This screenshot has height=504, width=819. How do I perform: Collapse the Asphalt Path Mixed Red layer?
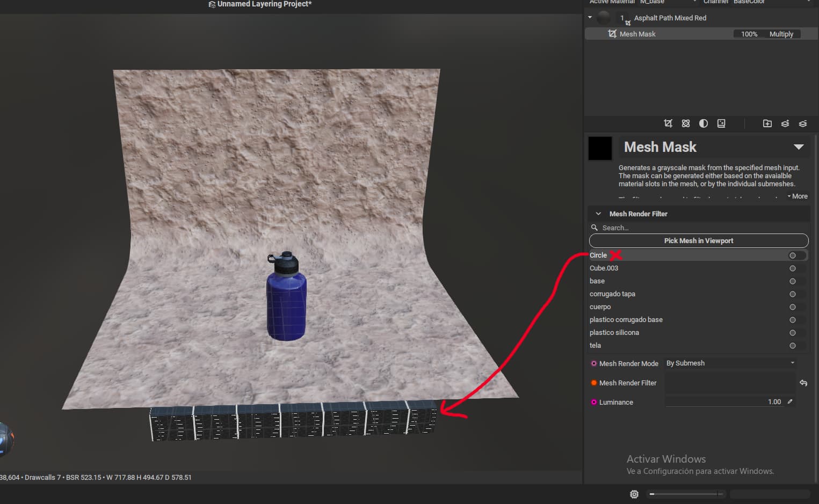pos(590,18)
